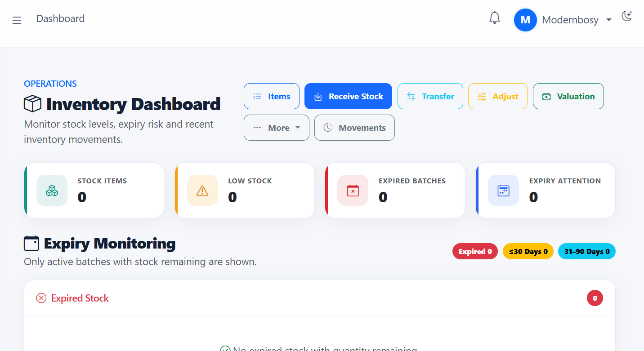This screenshot has width=644, height=351.
Task: Open the notifications bell
Action: [x=495, y=18]
